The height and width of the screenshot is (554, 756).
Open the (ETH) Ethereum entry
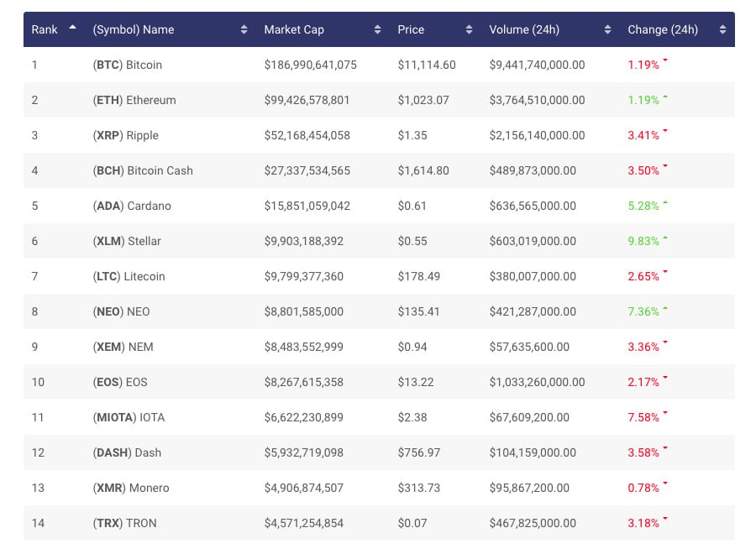(134, 100)
